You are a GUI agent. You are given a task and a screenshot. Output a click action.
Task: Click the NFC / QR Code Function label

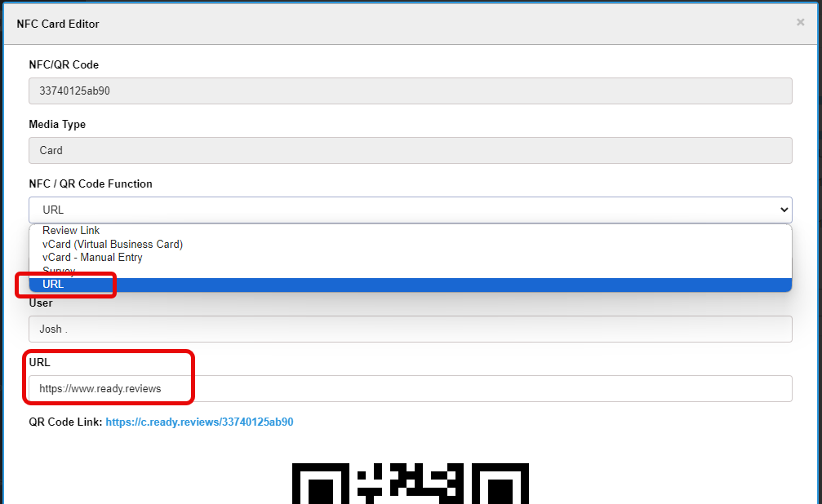(91, 184)
